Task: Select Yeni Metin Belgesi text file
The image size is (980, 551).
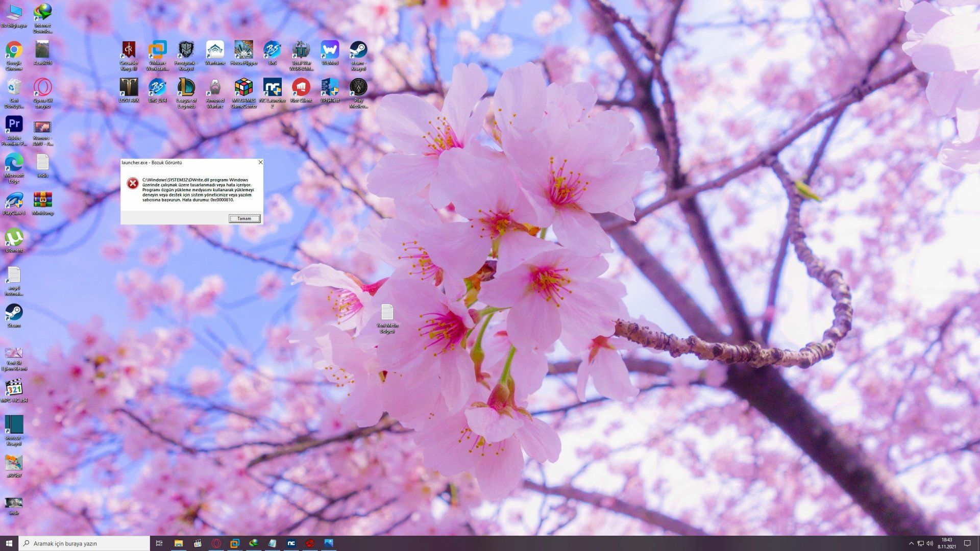Action: (x=387, y=313)
